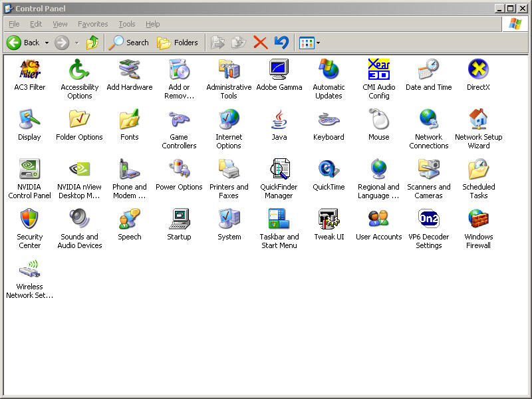
Task: Open User Accounts
Action: (x=378, y=224)
